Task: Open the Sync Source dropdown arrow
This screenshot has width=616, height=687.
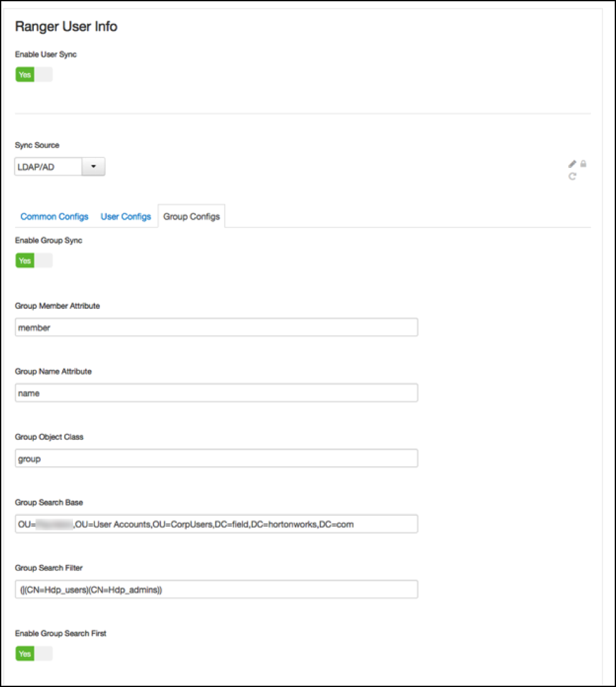Action: click(93, 167)
